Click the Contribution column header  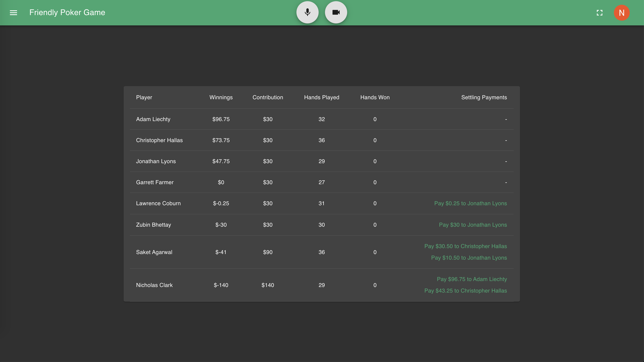268,97
